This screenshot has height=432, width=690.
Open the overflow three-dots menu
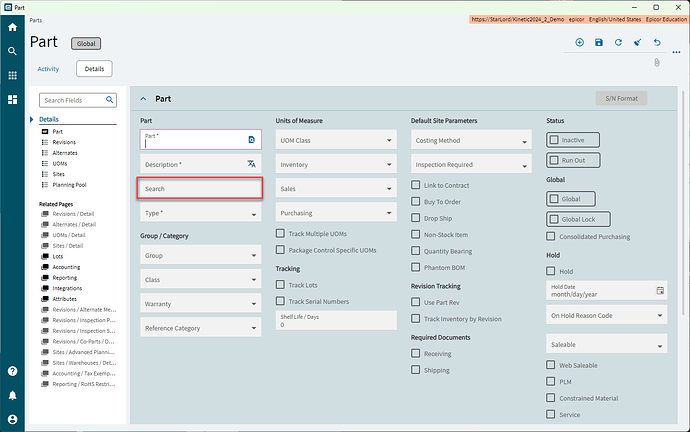click(676, 52)
